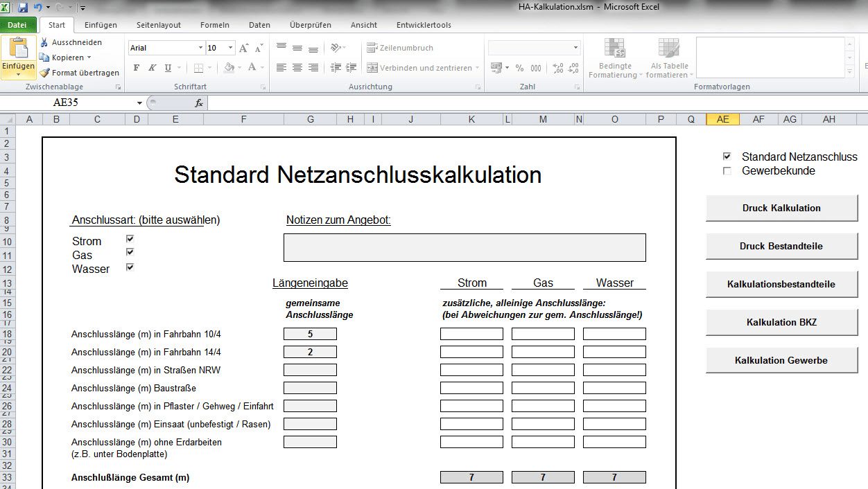The height and width of the screenshot is (489, 868).
Task: Expand the font size dropdown
Action: click(229, 48)
